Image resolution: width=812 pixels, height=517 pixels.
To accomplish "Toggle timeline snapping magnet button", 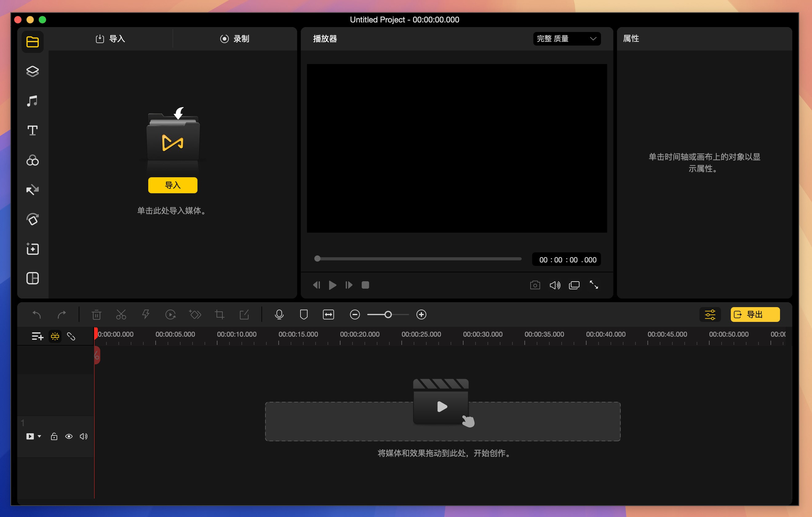I will (x=55, y=336).
